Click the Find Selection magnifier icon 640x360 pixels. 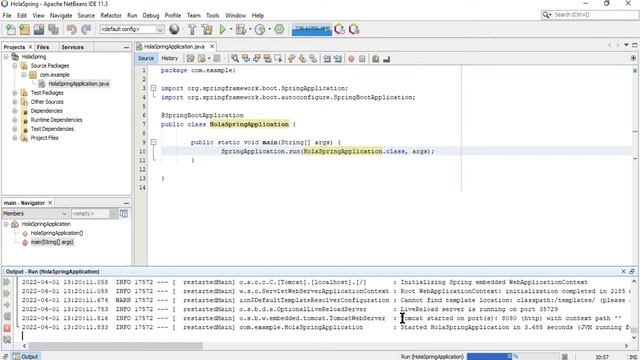235,59
